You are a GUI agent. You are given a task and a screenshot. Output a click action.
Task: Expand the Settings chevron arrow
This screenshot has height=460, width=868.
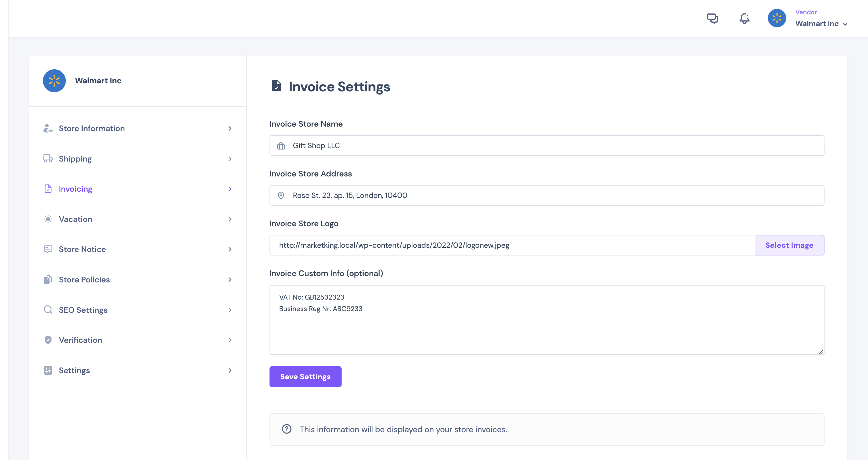(230, 370)
